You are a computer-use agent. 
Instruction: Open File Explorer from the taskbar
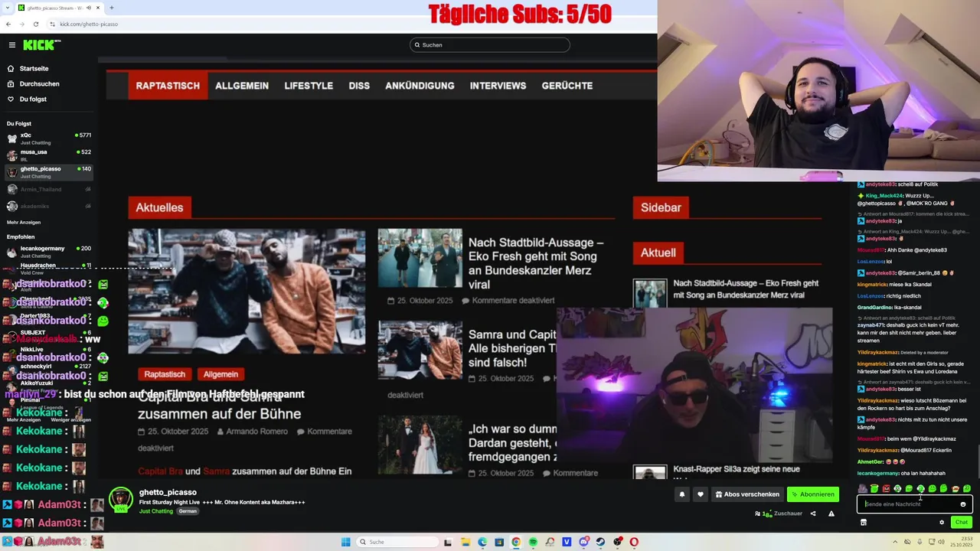(x=465, y=542)
